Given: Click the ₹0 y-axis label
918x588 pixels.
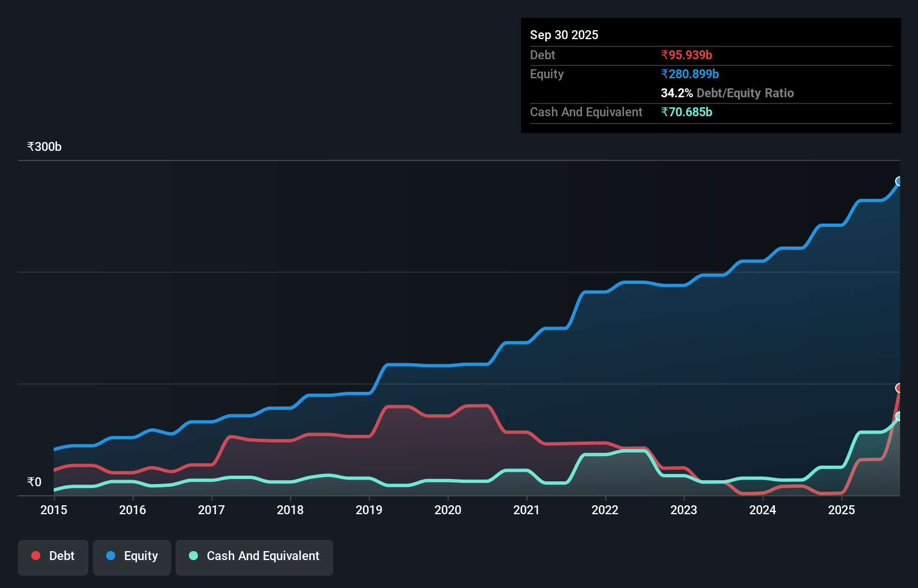Looking at the screenshot, I should pos(34,481).
